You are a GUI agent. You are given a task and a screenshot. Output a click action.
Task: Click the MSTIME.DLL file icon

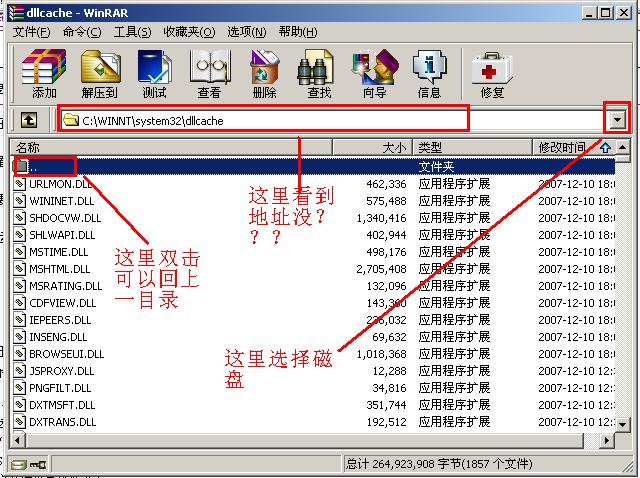click(x=19, y=252)
